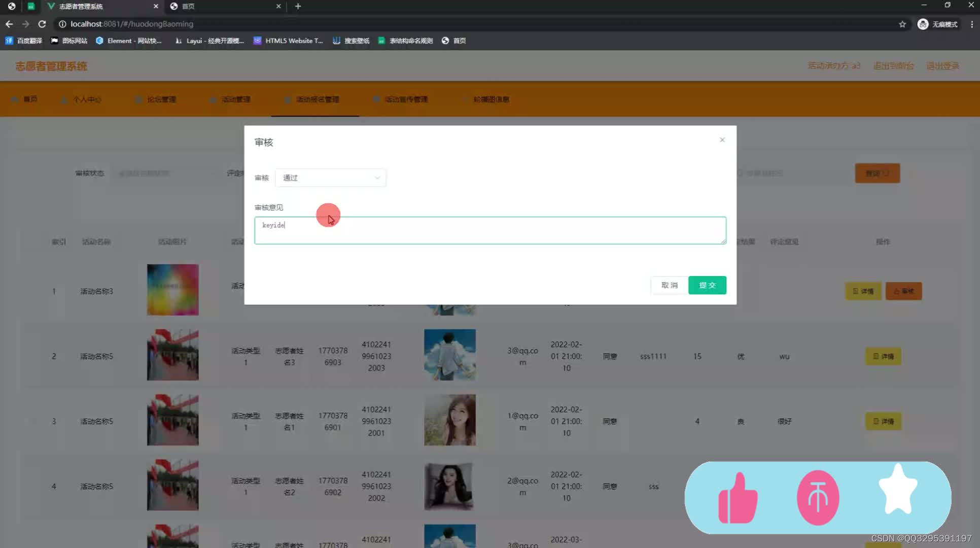The width and height of the screenshot is (980, 548).
Task: Open the 搜索壁纸 bookmark
Action: (351, 41)
